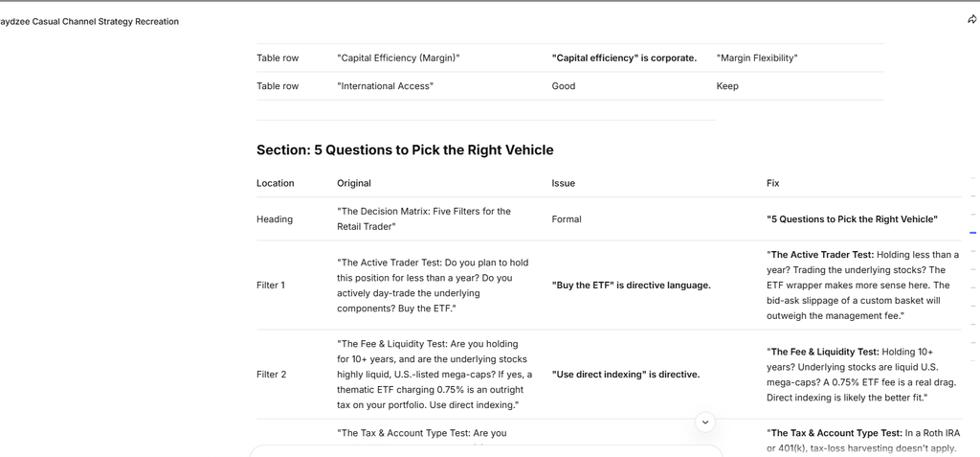This screenshot has width=980, height=457.
Task: Click the "Location" column header
Action: [x=275, y=183]
